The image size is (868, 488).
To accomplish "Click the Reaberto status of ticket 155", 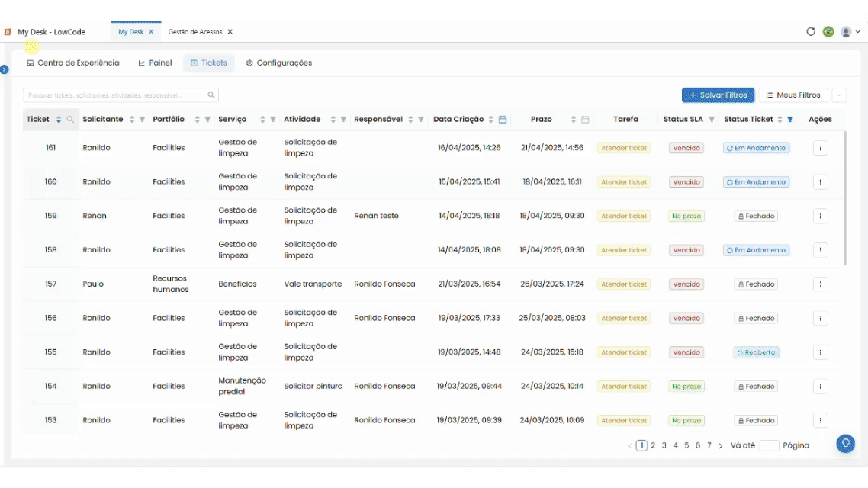I will pyautogui.click(x=756, y=352).
